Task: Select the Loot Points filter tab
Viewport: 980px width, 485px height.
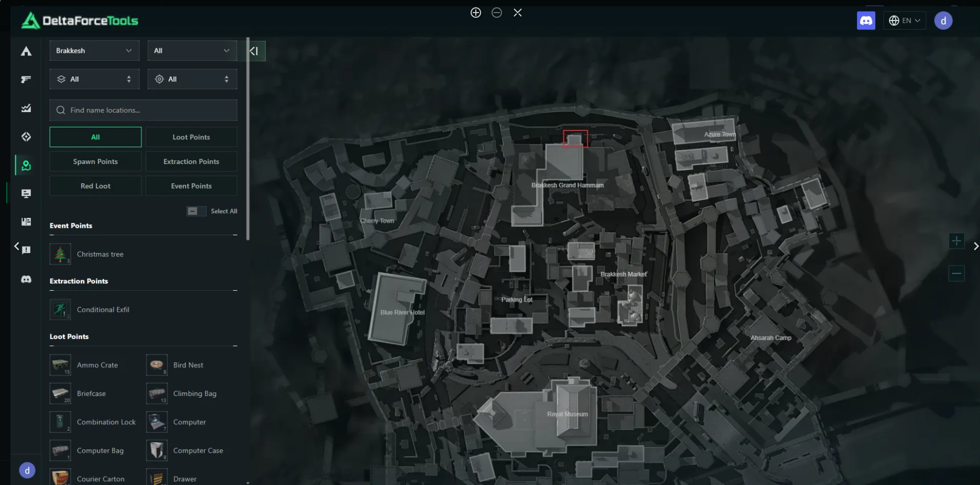Action: [191, 137]
